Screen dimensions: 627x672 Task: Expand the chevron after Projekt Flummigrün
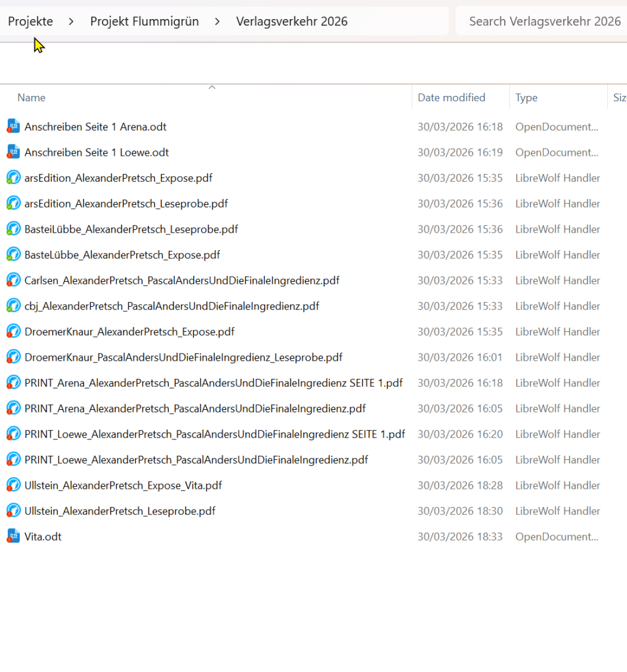pos(217,22)
